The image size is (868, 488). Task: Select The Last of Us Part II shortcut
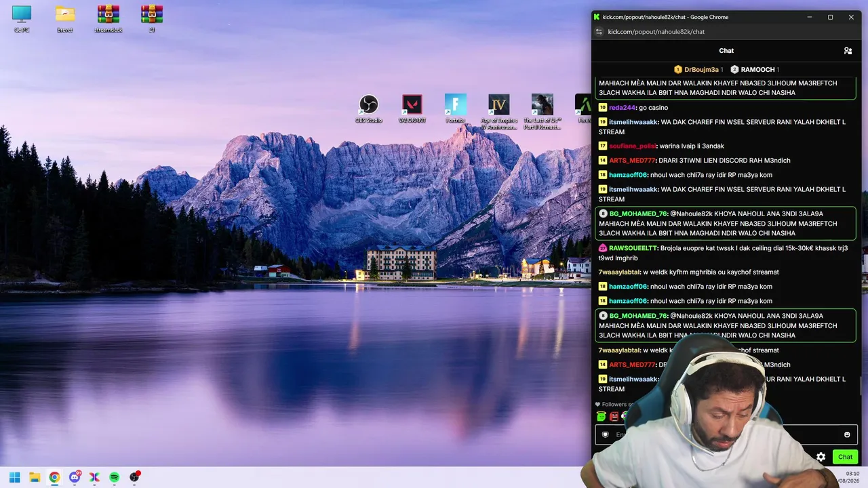[x=542, y=112]
